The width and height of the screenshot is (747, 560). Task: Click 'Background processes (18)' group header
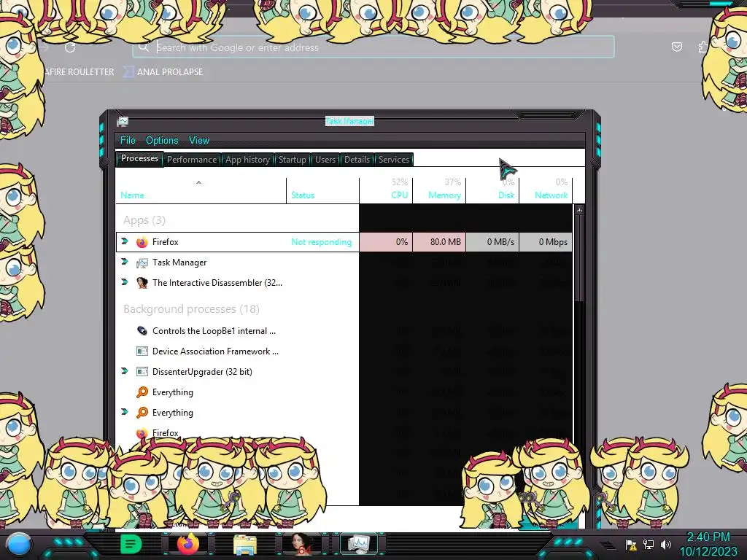[x=191, y=309]
